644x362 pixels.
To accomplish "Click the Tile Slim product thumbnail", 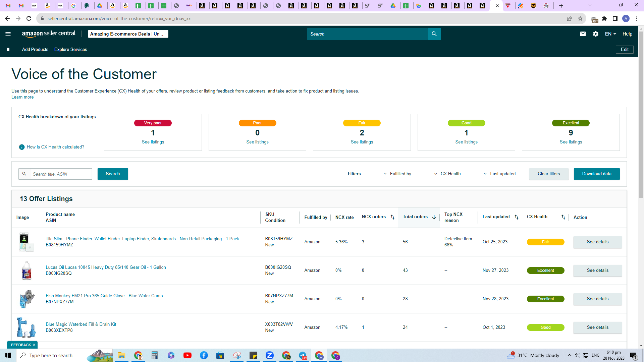I will click(x=26, y=242).
